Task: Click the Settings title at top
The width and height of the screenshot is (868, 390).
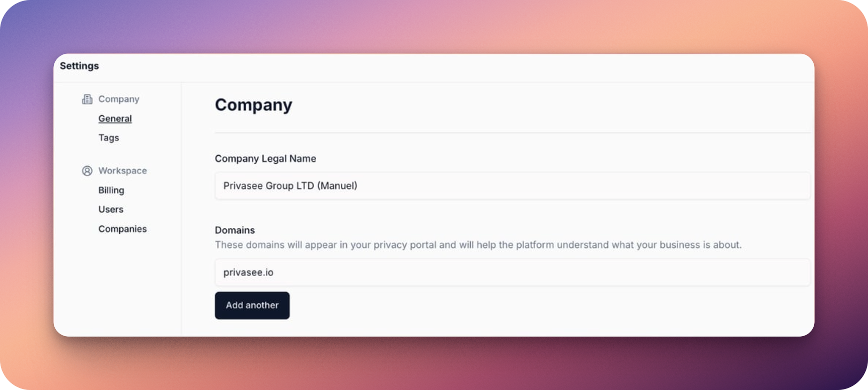Action: coord(80,66)
